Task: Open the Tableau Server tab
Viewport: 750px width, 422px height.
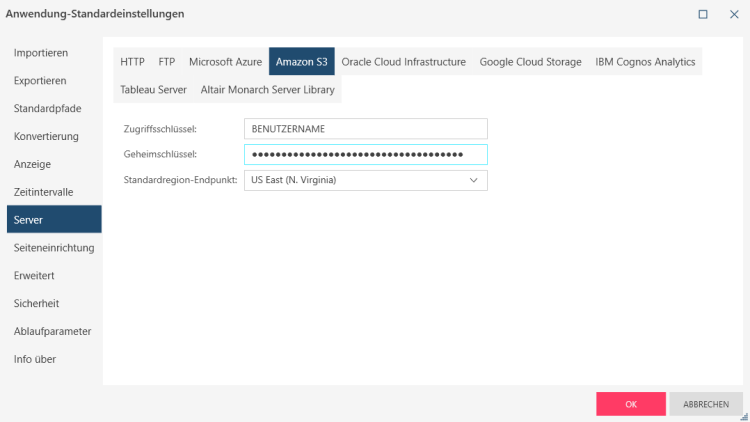Action: pyautogui.click(x=153, y=90)
